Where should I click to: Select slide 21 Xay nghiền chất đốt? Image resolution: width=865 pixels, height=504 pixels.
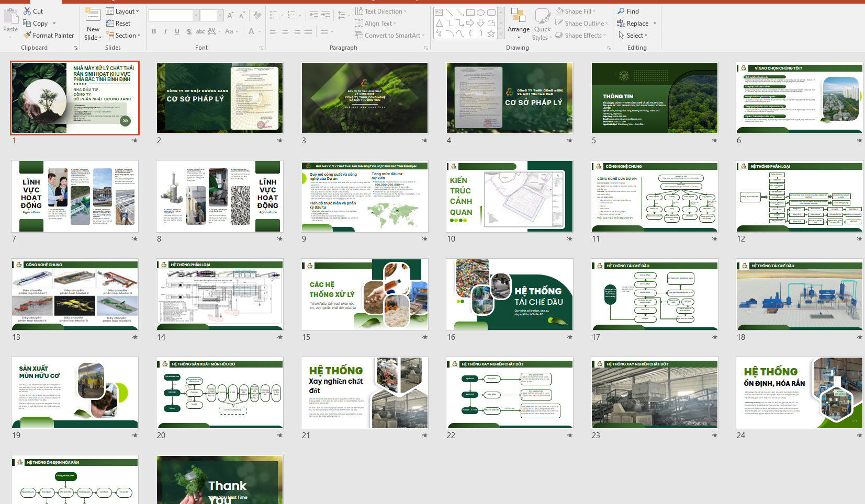point(364,393)
